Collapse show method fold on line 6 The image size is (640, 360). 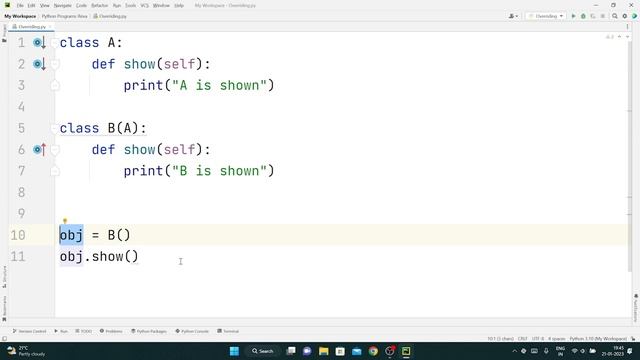tap(55, 149)
